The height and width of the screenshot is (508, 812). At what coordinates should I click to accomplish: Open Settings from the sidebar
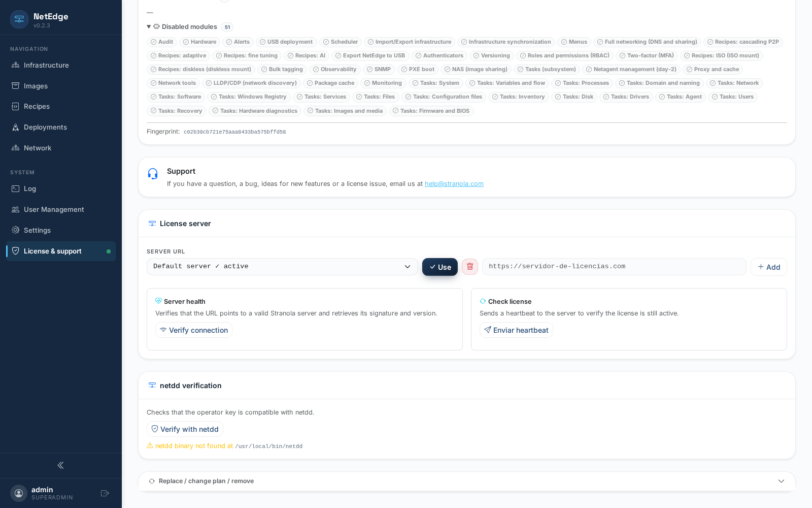61,230
